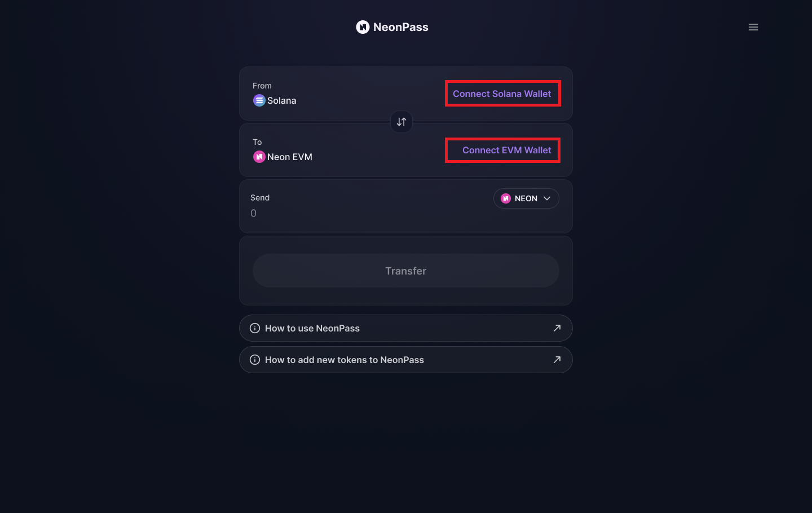Expand the NEON token dropdown chevron
This screenshot has height=513, width=812.
point(547,198)
